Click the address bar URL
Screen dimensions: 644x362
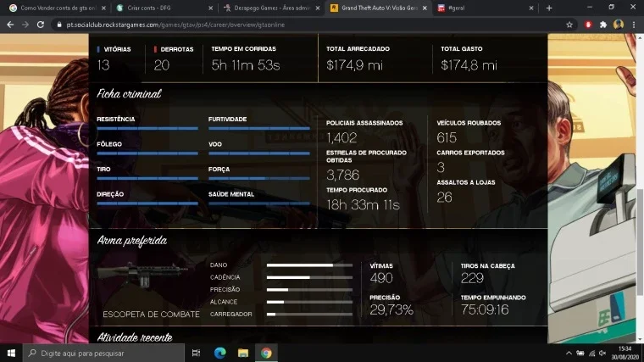(175, 25)
